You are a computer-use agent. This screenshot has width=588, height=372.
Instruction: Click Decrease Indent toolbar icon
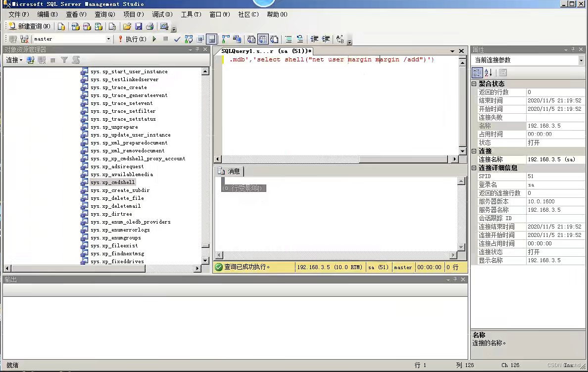[x=314, y=39]
